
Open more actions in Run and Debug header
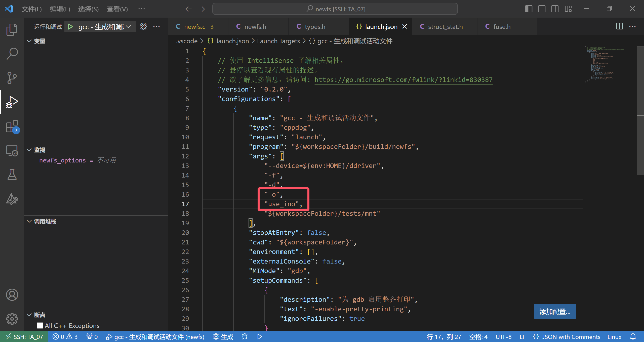(x=156, y=27)
